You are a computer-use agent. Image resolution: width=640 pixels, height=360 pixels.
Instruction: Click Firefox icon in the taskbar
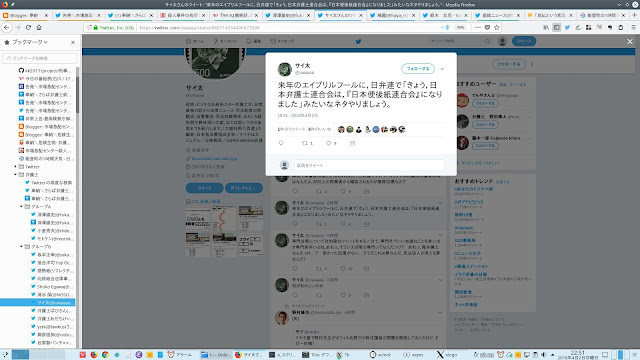(x=94, y=355)
